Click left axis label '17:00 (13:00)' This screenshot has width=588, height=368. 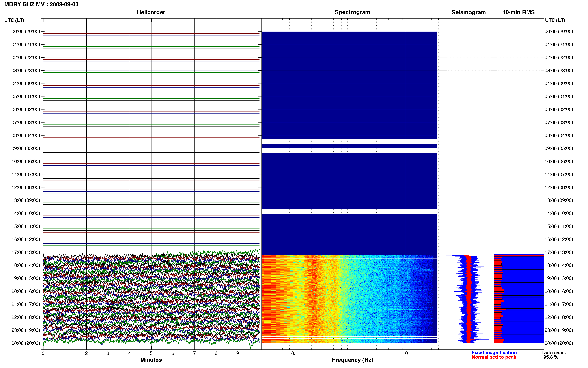[x=26, y=252]
